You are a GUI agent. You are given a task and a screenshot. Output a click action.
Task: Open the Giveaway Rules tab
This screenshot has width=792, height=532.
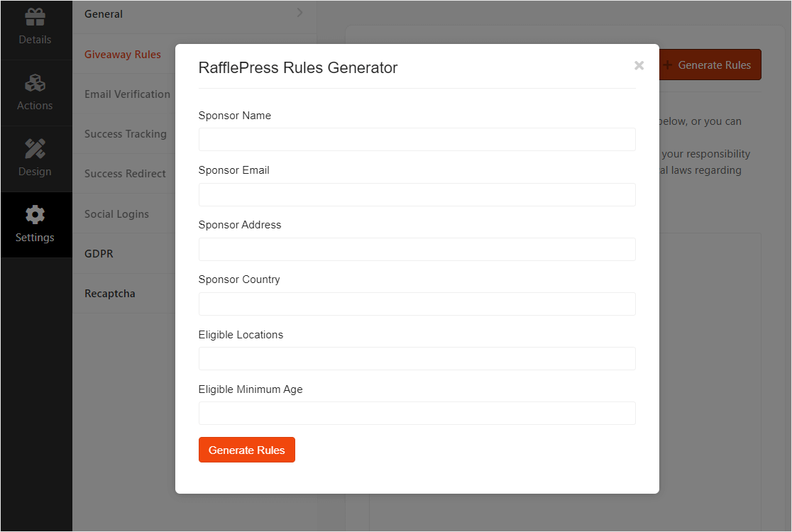(x=123, y=55)
